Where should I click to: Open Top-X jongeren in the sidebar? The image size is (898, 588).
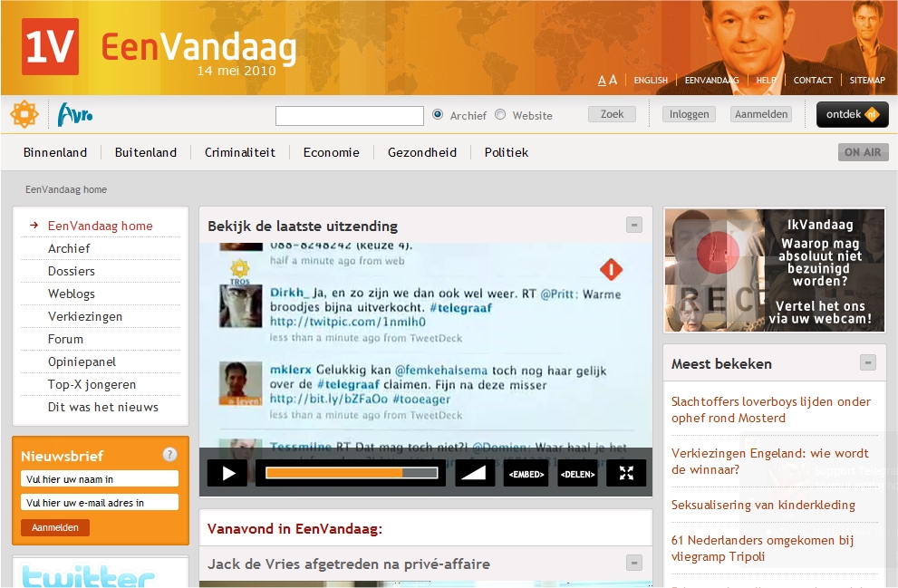[92, 384]
